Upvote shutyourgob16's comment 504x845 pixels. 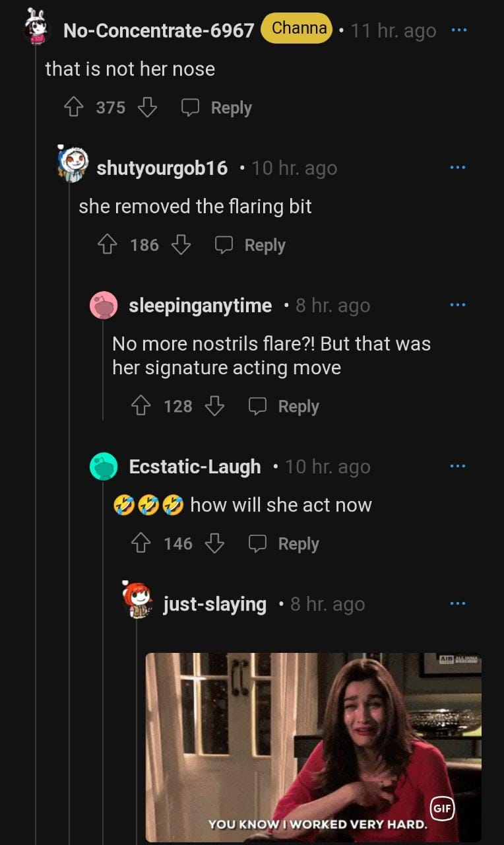point(108,245)
